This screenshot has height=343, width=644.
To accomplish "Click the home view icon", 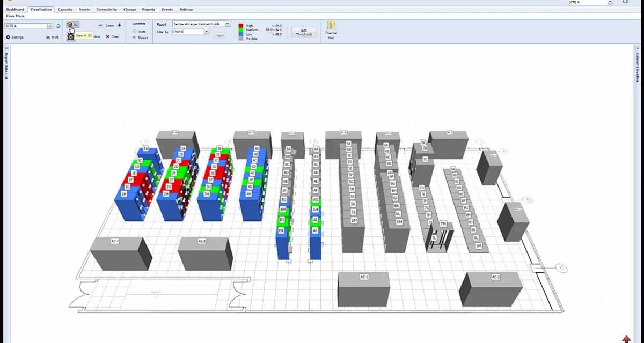I will tap(71, 36).
